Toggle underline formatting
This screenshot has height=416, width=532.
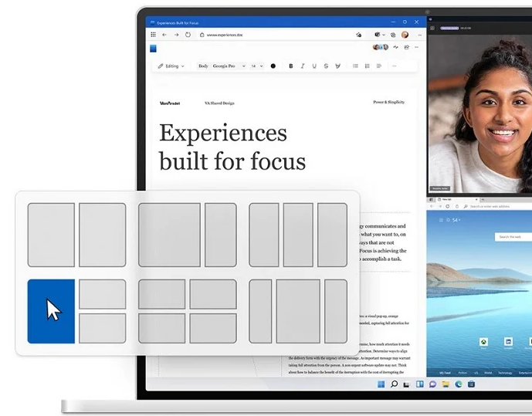pyautogui.click(x=314, y=66)
